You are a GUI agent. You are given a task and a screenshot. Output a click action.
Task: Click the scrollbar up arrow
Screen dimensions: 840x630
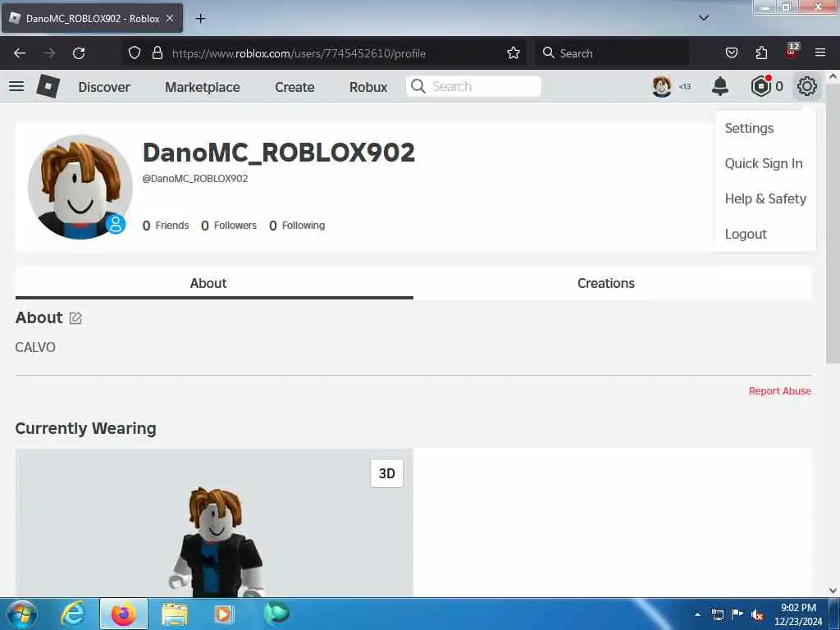(x=833, y=76)
